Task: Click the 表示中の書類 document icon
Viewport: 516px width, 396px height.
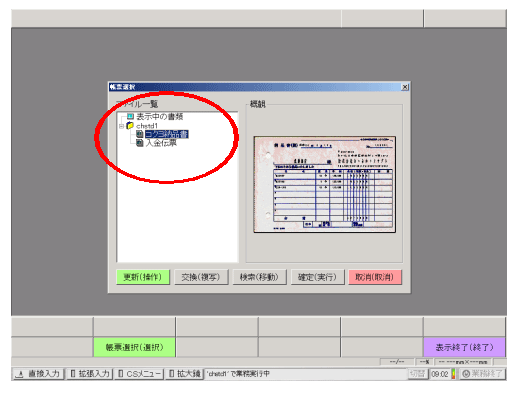Action: [130, 116]
